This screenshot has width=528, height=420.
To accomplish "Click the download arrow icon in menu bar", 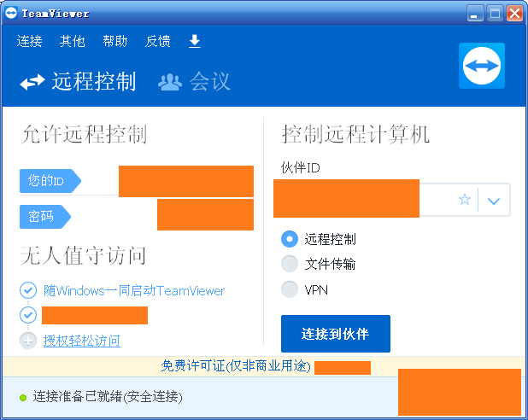I will tap(195, 41).
